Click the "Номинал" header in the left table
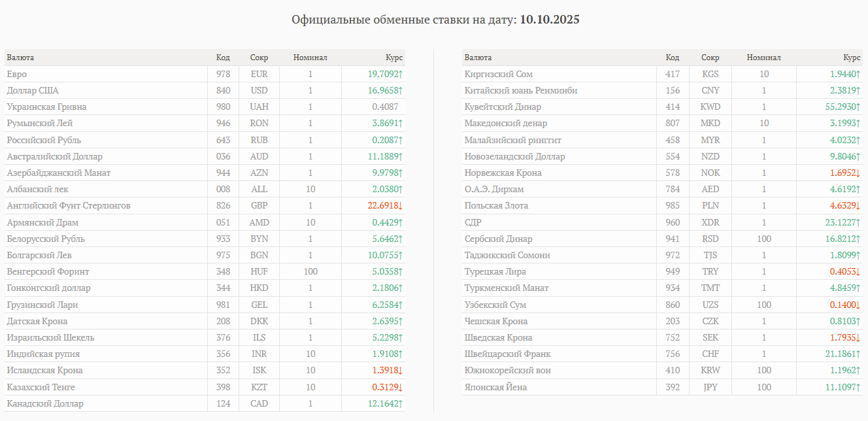The image size is (868, 421). [x=310, y=58]
